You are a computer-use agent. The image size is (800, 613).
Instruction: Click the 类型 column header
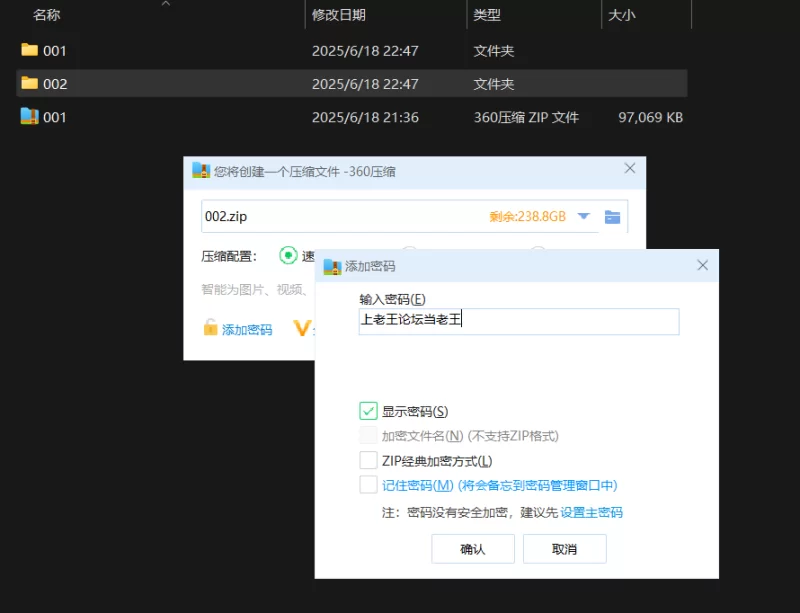coord(487,15)
